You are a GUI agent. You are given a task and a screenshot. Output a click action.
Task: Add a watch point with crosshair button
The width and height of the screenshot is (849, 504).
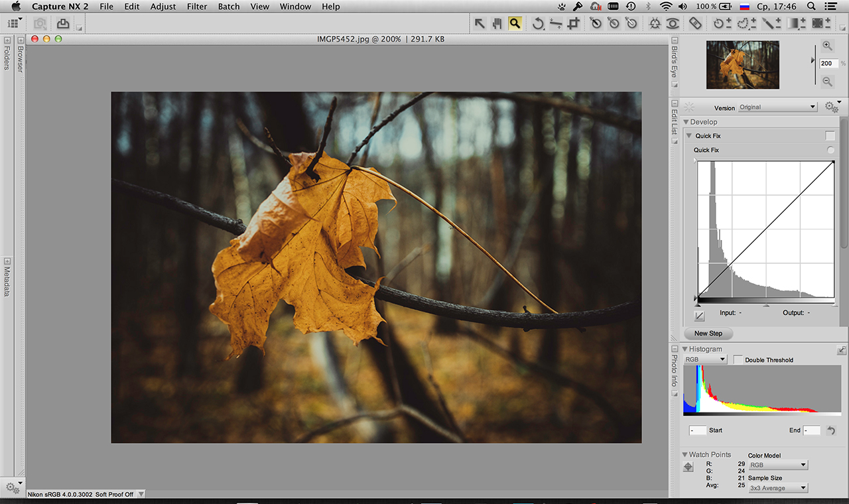(x=688, y=467)
